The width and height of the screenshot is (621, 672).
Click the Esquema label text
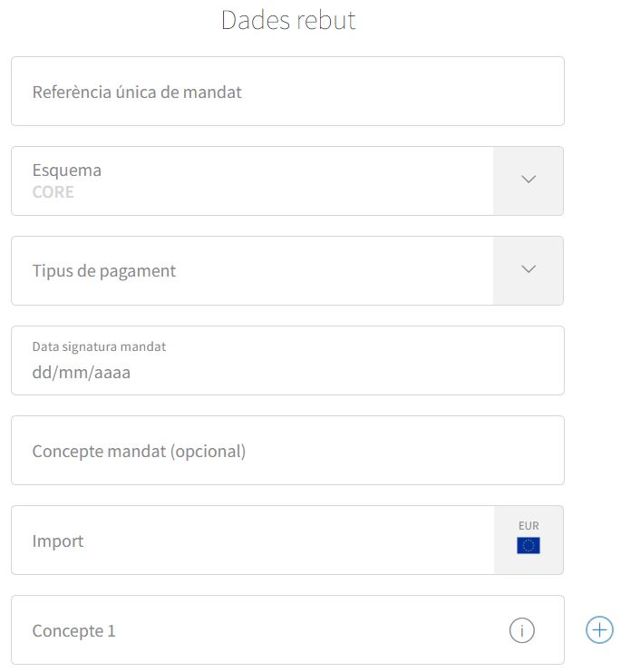click(x=67, y=170)
